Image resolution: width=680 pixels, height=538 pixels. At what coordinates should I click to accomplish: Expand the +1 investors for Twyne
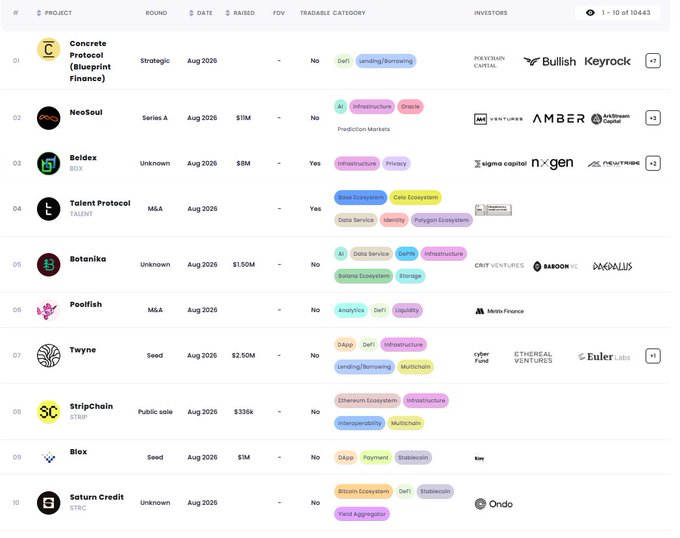tap(653, 356)
